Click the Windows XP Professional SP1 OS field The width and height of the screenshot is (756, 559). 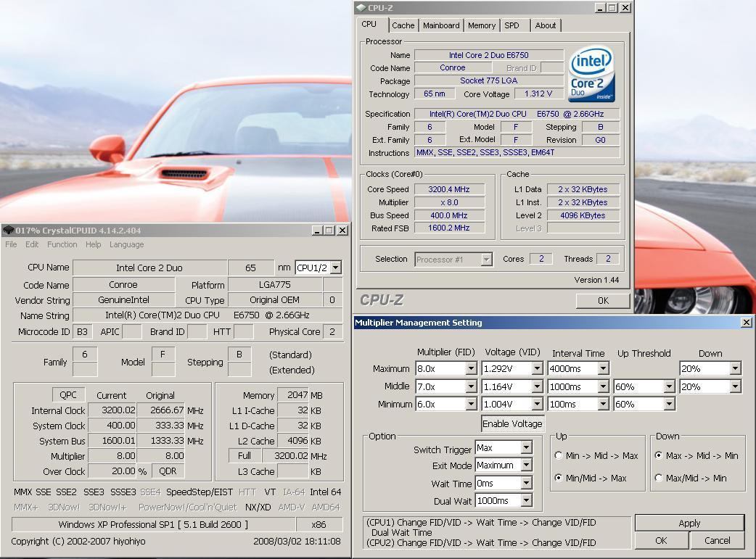153,524
